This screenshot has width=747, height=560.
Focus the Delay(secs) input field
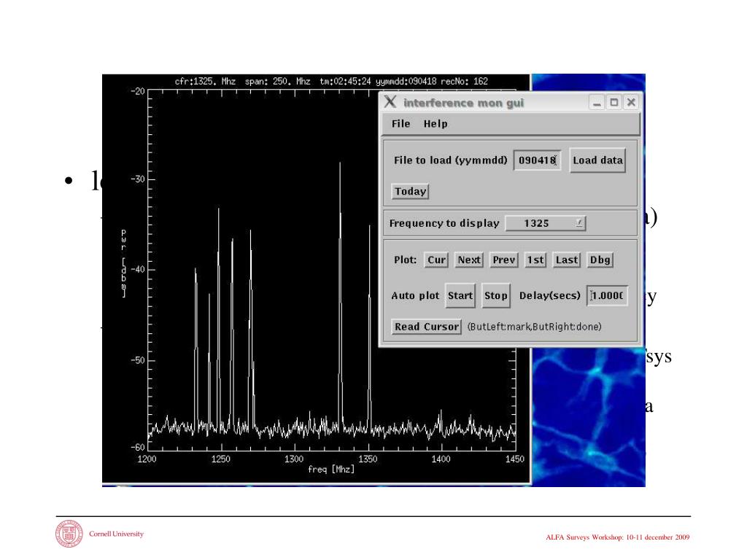(607, 296)
